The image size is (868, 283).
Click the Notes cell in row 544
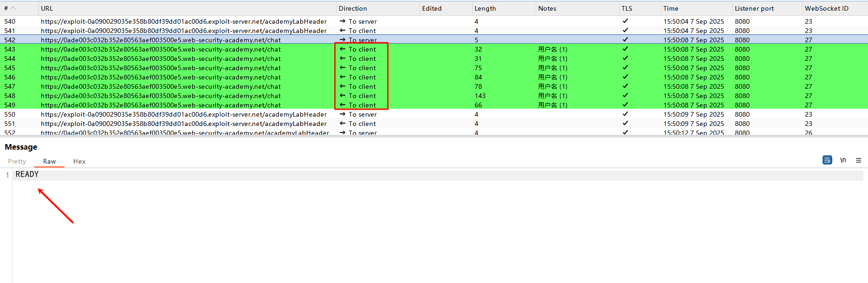tap(553, 59)
